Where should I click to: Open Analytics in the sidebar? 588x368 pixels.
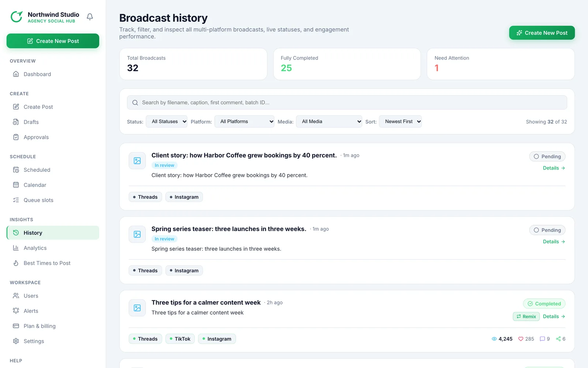(x=53, y=248)
